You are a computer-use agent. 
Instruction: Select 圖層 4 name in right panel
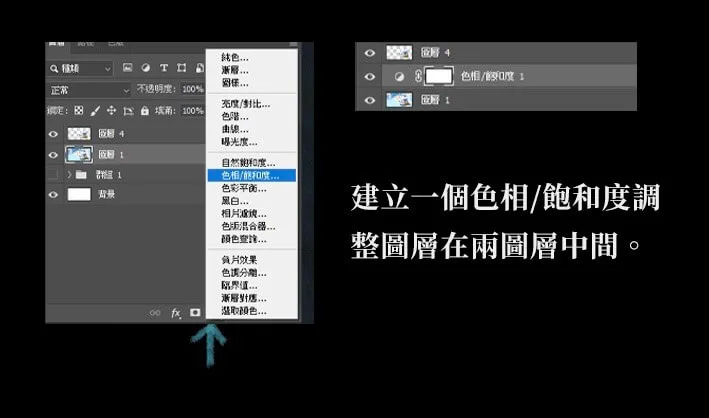435,53
